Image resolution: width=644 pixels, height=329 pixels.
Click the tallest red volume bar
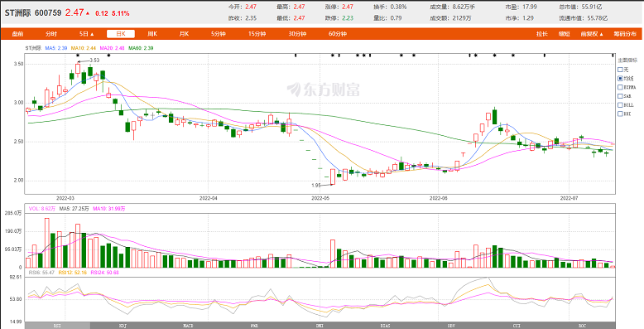click(x=47, y=243)
